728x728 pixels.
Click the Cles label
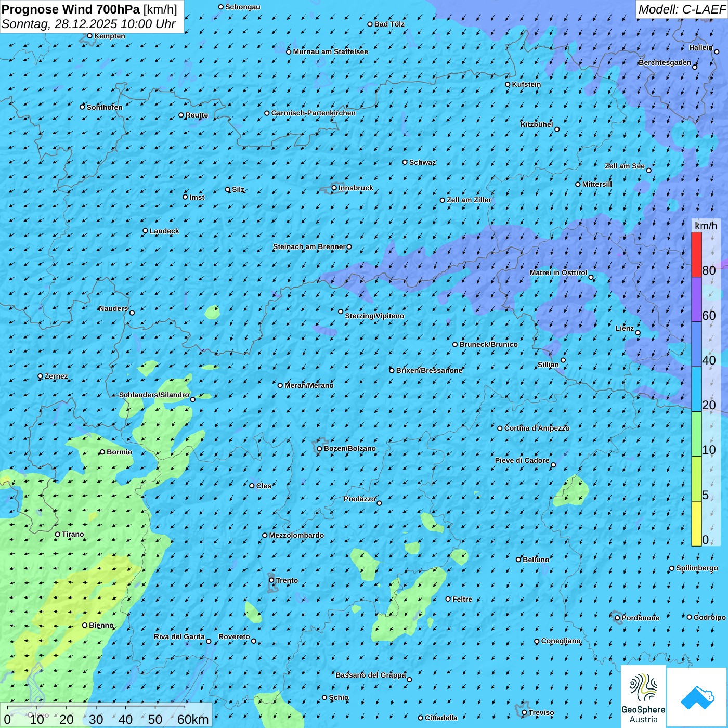click(264, 486)
